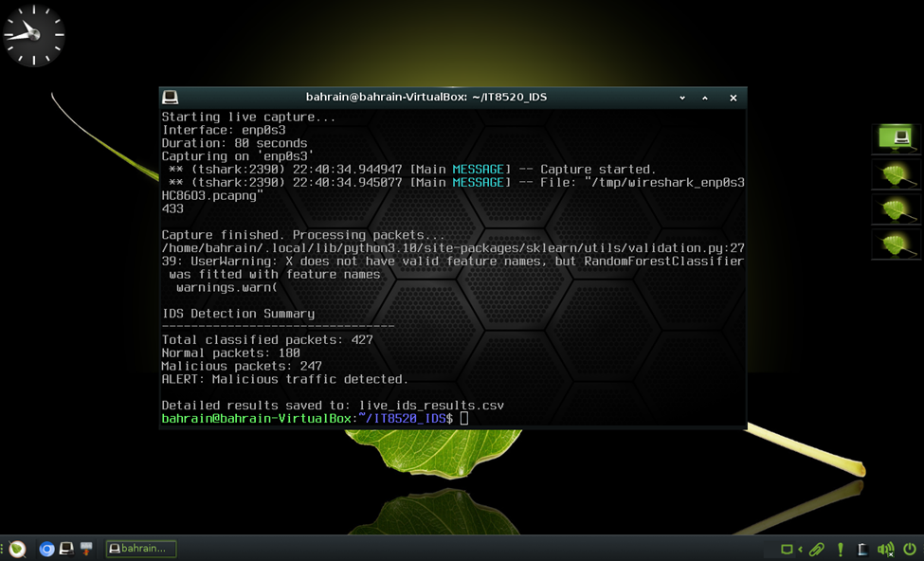This screenshot has height=561, width=924.
Task: Open the muted volume mixer icon
Action: point(885,550)
